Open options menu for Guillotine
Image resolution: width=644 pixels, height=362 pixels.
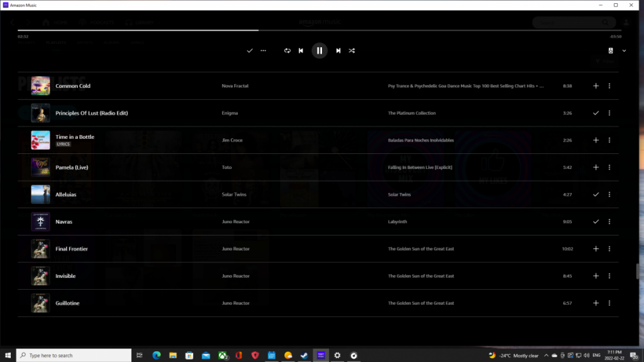pyautogui.click(x=609, y=303)
